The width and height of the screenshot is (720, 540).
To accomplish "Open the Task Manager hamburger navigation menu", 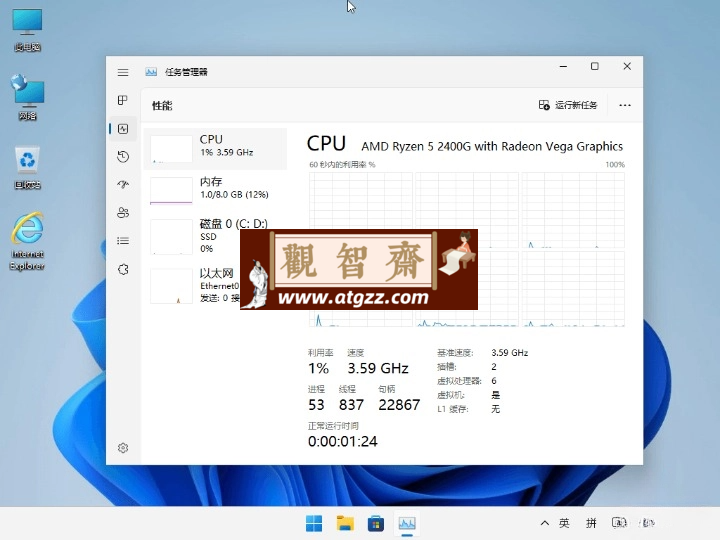I will click(123, 73).
